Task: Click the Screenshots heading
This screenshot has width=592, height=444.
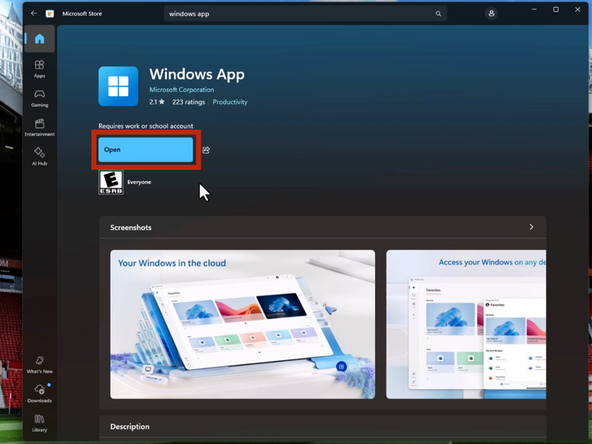Action: tap(131, 228)
